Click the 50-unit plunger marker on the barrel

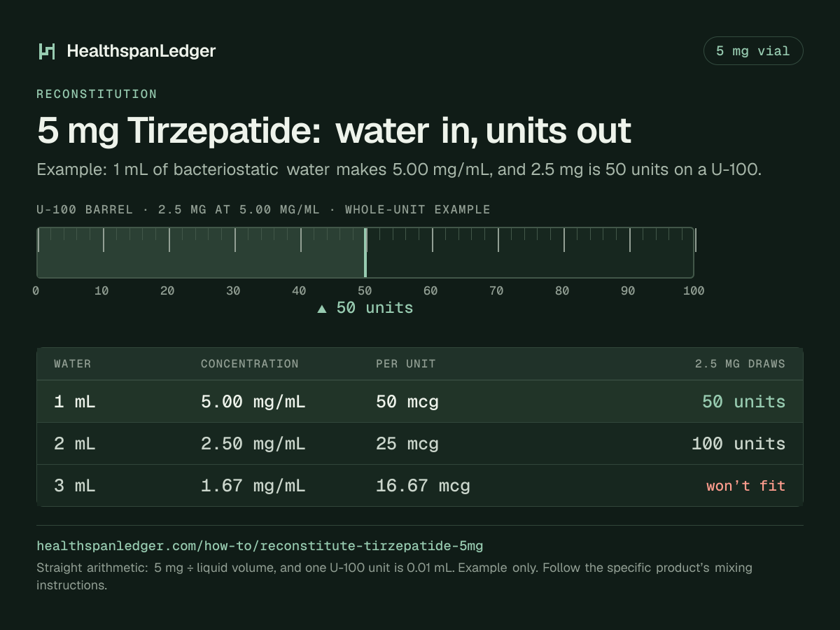click(x=365, y=252)
